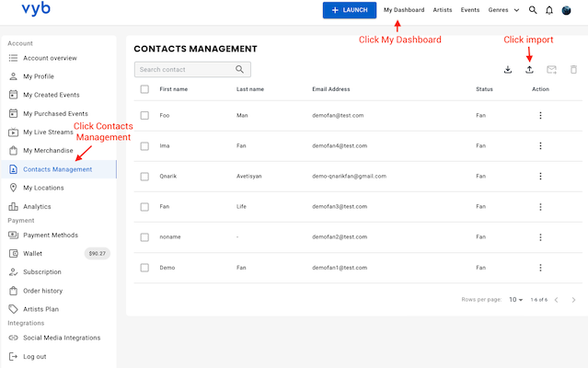Open Events in top navigation
This screenshot has height=368, width=588.
[x=470, y=10]
